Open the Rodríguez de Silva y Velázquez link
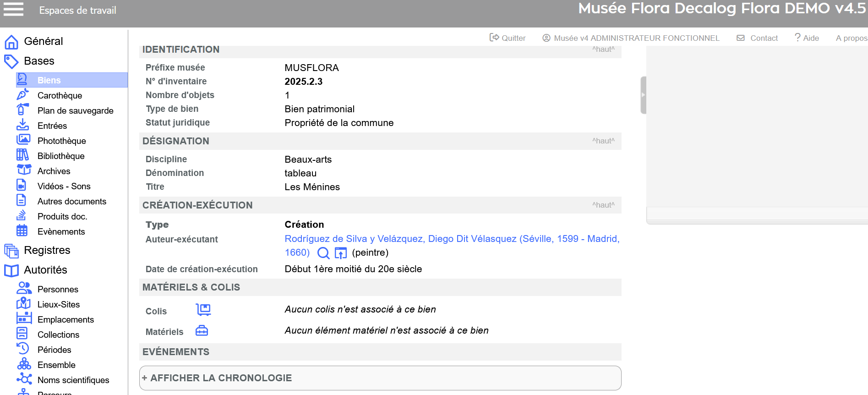The image size is (868, 395). (452, 239)
